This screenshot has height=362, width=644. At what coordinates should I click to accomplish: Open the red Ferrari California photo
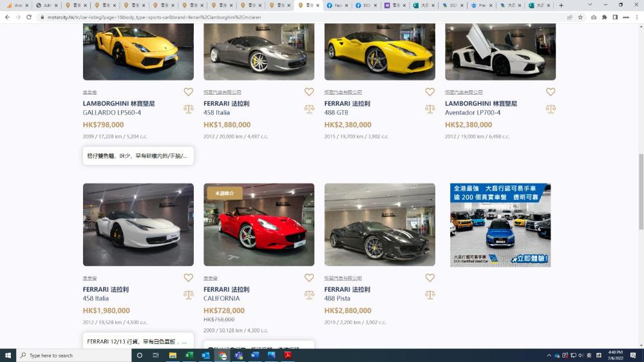259,224
